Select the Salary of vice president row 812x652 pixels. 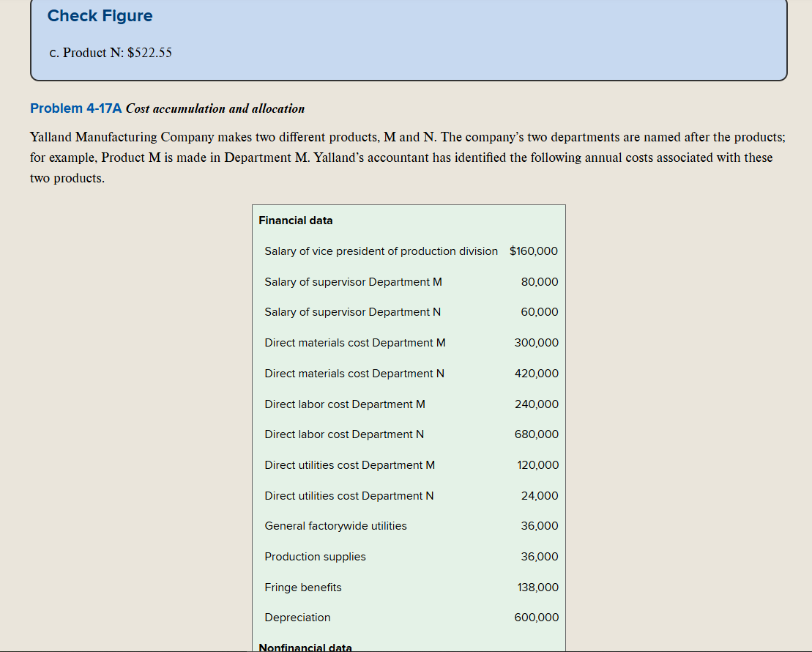[381, 251]
